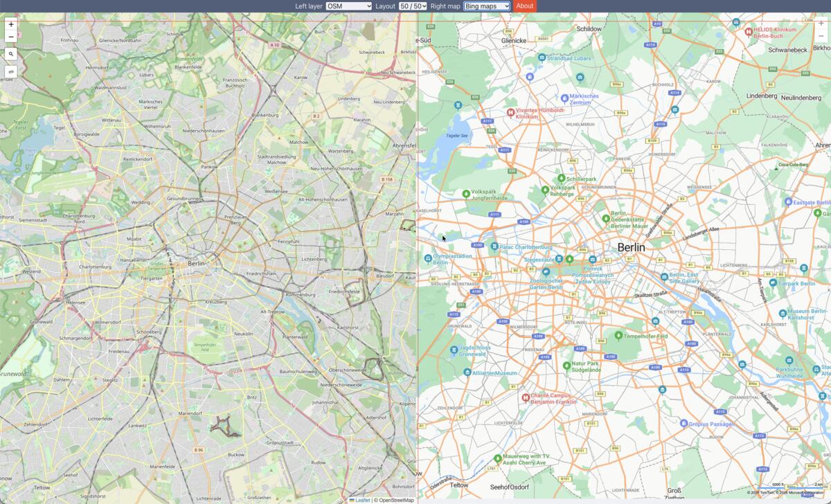Screen dimensions: 831x504
Task: Click the Schwanebeck label on Bing map
Action: tap(788, 50)
